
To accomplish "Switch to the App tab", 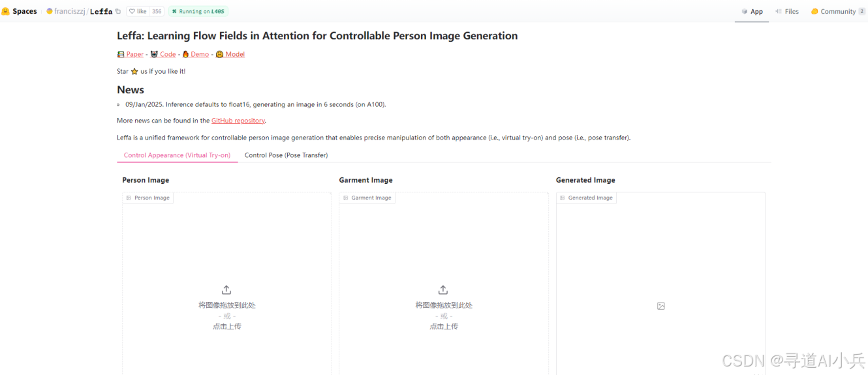I will [752, 11].
